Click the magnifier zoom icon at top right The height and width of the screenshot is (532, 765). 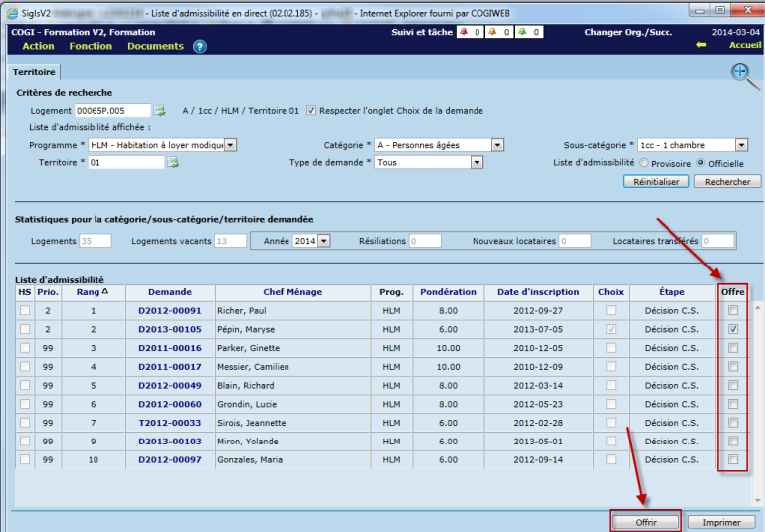tap(740, 71)
